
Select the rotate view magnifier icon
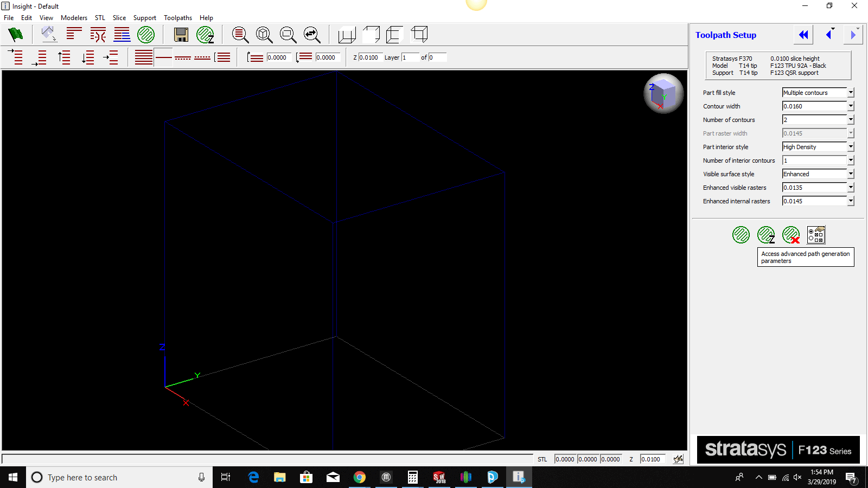point(312,34)
